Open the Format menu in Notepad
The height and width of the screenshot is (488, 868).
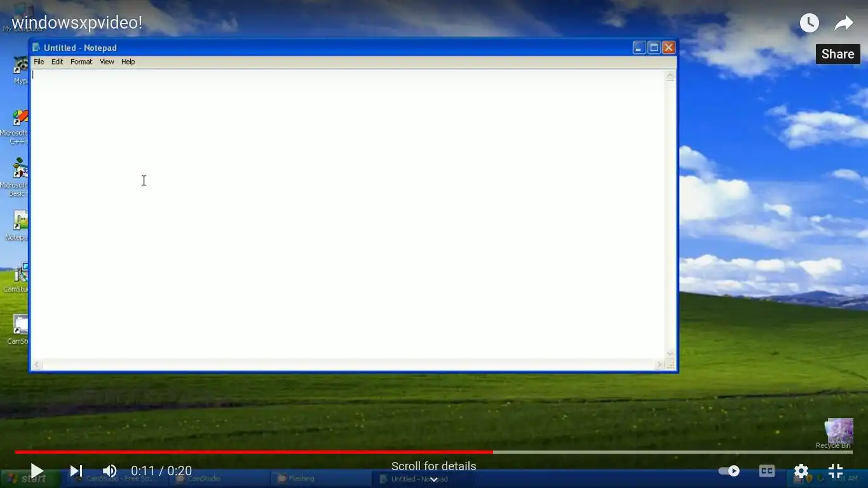point(81,62)
